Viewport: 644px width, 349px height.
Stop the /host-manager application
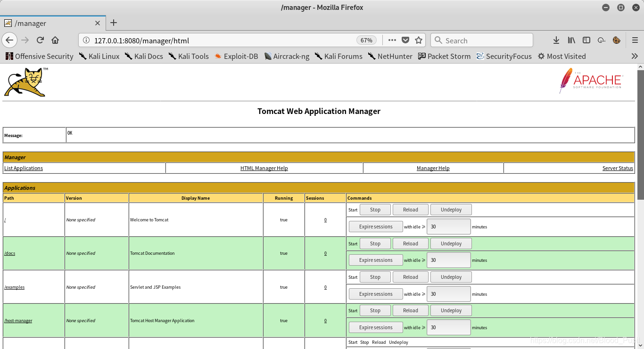coord(375,310)
